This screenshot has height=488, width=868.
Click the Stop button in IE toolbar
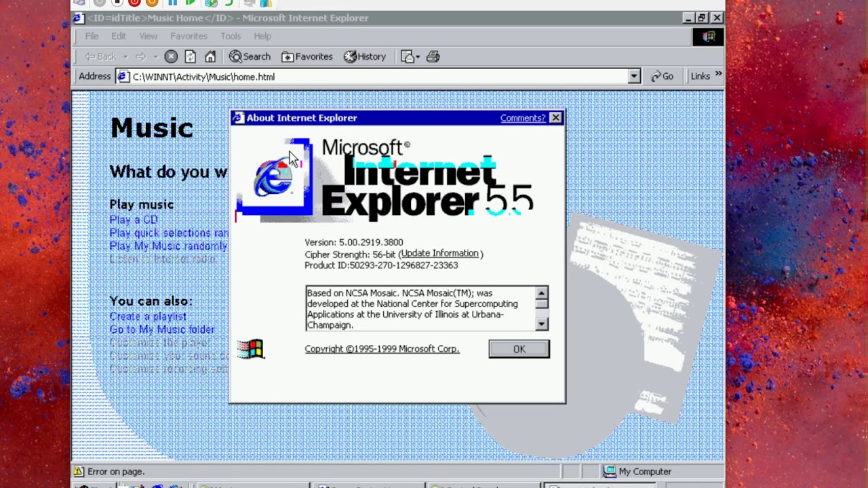171,56
